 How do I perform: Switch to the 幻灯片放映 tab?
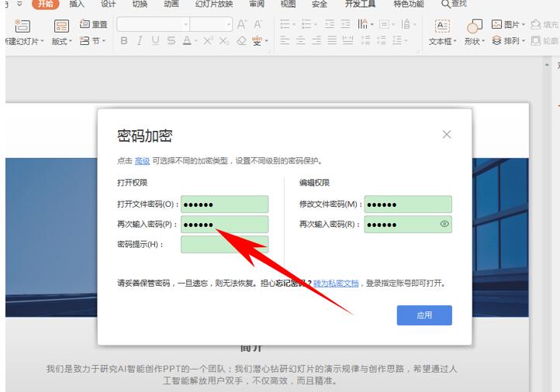214,4
